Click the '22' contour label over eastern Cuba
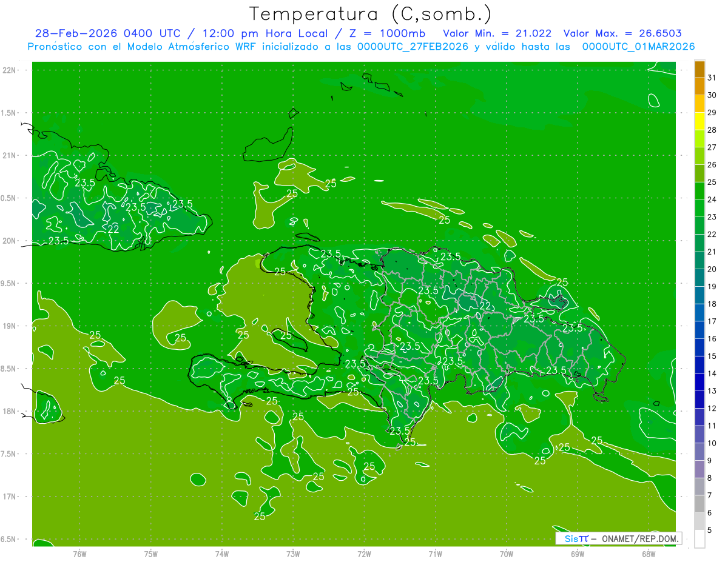Image resolution: width=728 pixels, height=562 pixels. [x=113, y=229]
